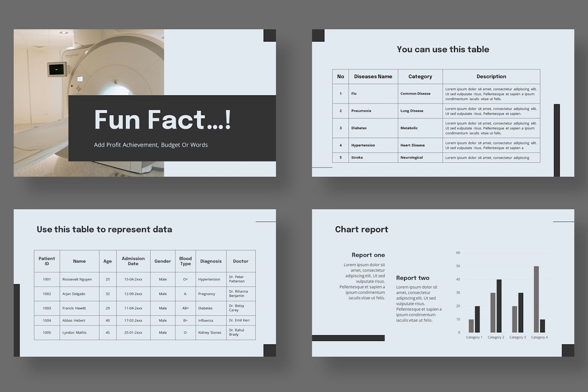Select the dark bar in Category 2
This screenshot has width=588, height=392.
(x=499, y=306)
